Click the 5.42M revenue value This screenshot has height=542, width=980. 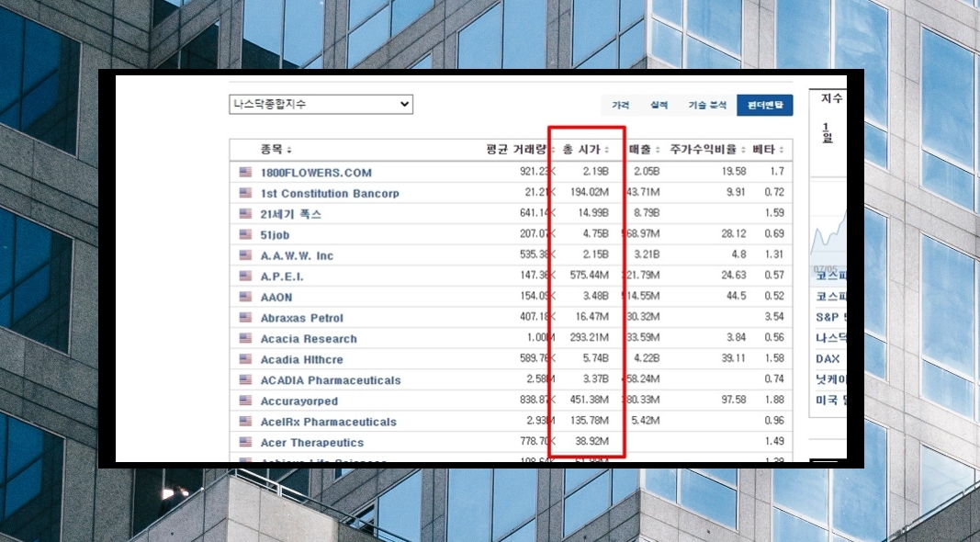point(645,421)
